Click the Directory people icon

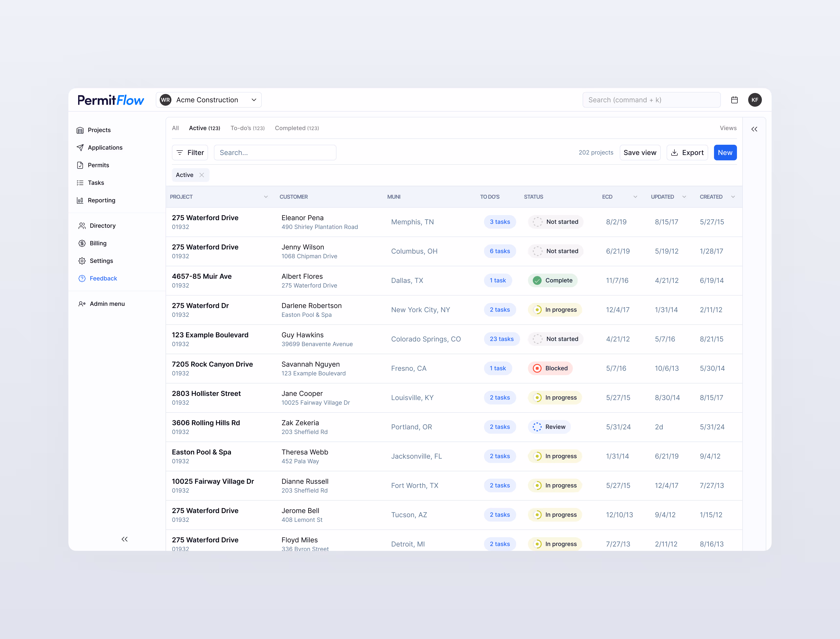pos(82,226)
